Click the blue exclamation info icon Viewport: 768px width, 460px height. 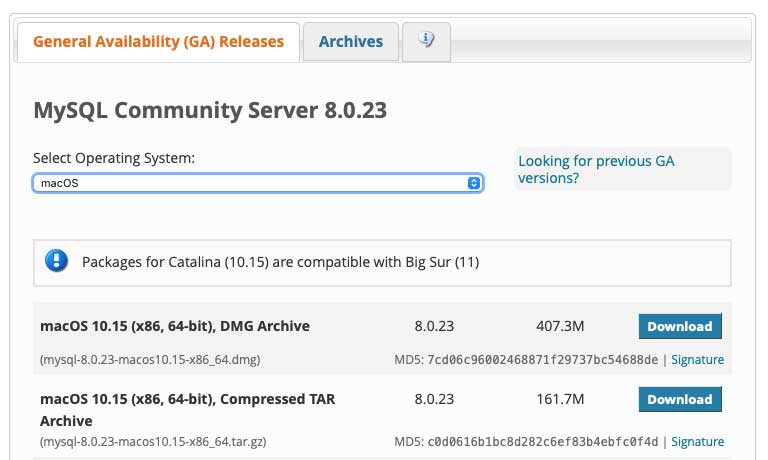[56, 261]
